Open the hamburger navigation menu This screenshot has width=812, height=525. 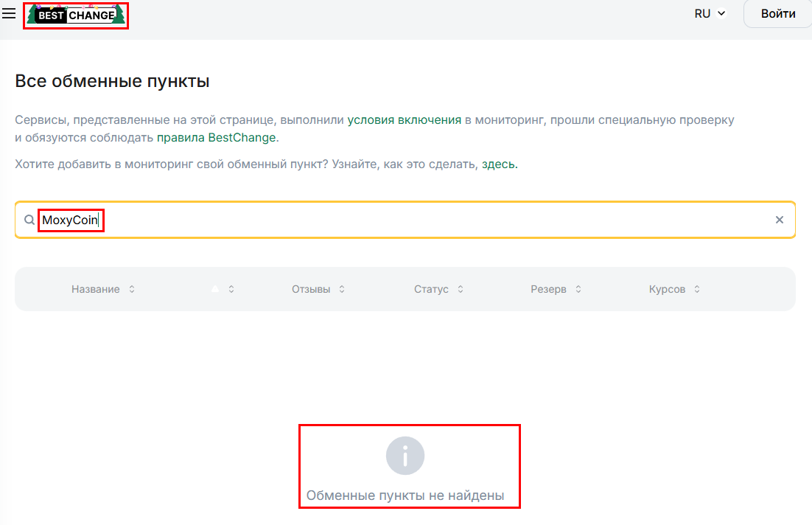[8, 13]
